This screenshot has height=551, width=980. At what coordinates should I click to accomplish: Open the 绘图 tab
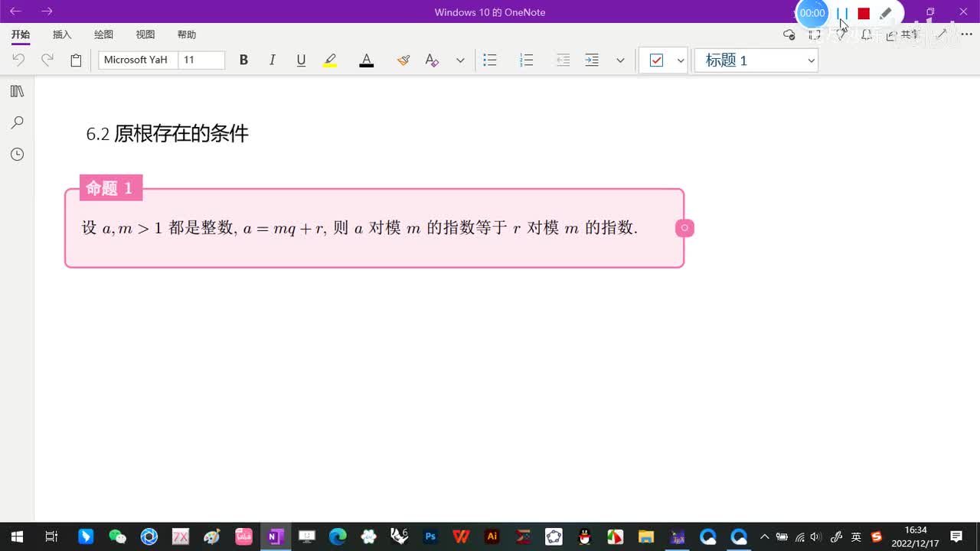click(x=103, y=34)
